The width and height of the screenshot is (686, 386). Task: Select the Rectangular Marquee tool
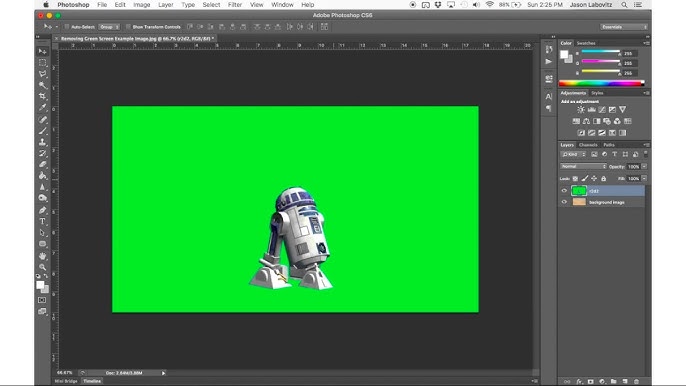pos(42,63)
